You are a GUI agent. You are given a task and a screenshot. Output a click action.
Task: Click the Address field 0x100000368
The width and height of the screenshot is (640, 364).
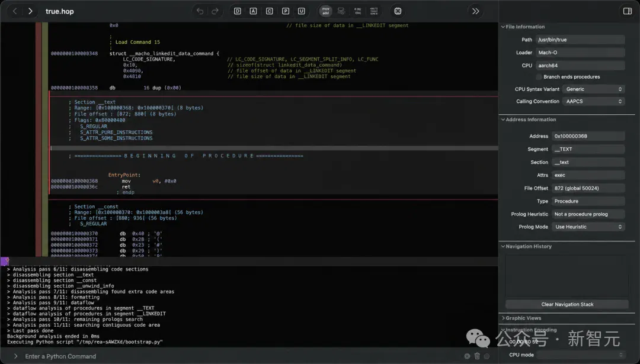pos(588,136)
